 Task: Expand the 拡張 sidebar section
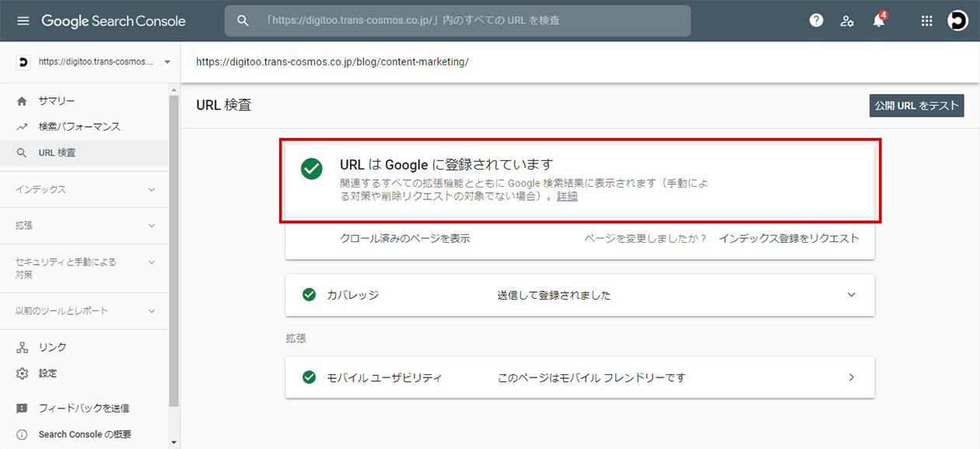pos(86,226)
